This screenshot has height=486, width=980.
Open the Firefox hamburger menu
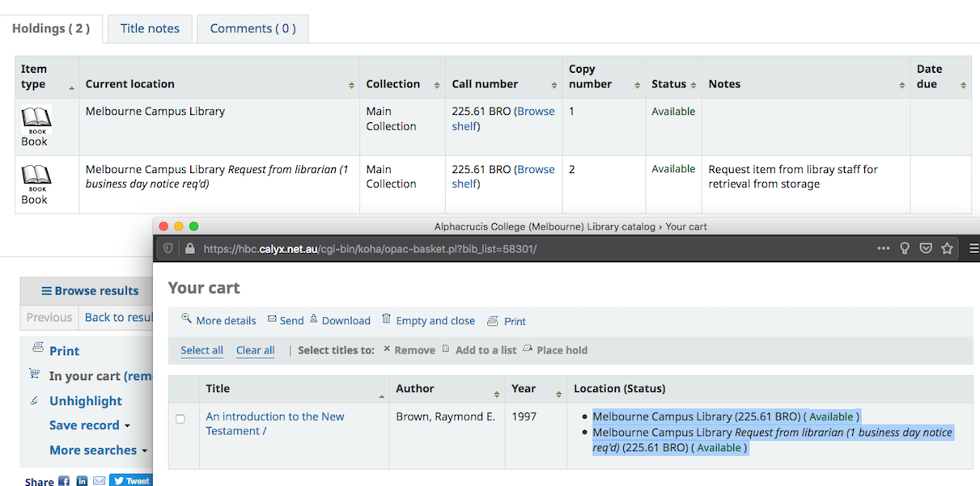974,248
